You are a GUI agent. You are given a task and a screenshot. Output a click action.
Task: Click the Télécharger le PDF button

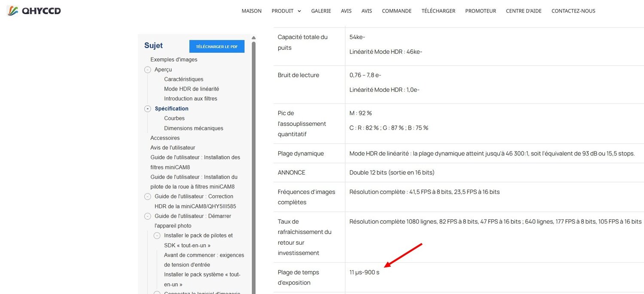[x=217, y=46]
